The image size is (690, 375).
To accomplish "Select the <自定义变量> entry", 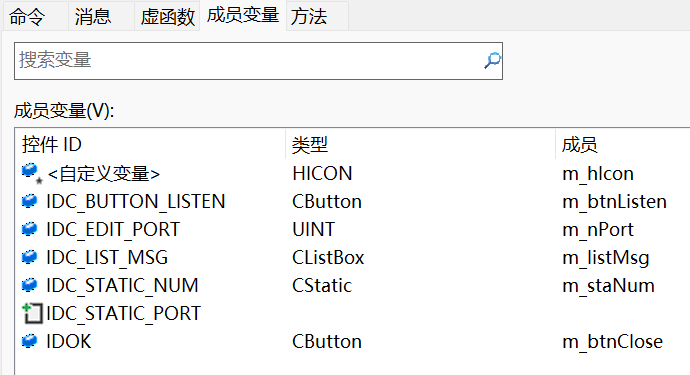I will pos(104,174).
